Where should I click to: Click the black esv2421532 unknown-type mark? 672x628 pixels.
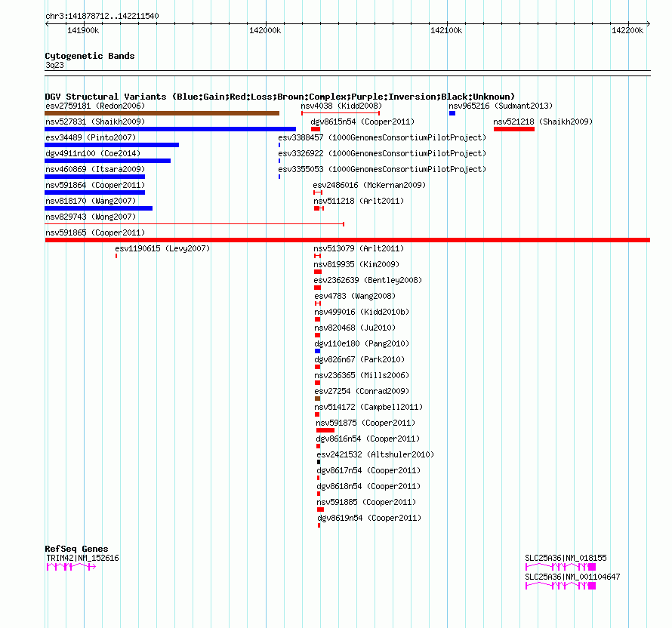(319, 462)
